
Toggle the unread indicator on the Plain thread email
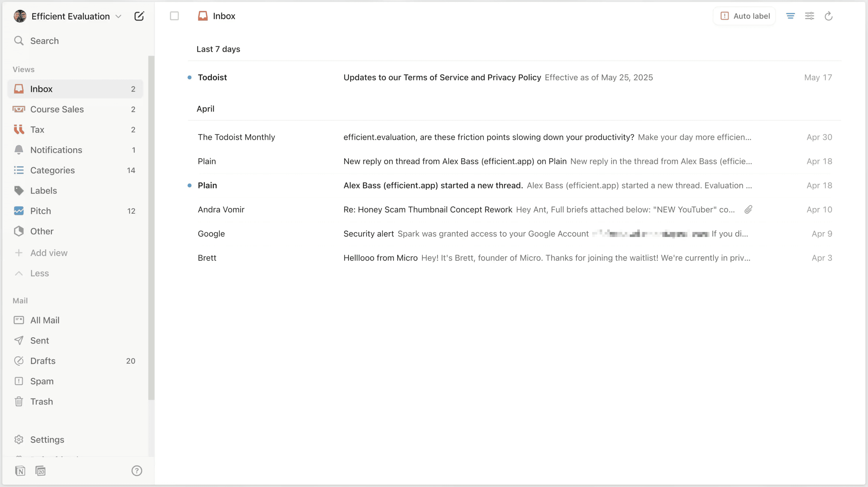click(190, 185)
